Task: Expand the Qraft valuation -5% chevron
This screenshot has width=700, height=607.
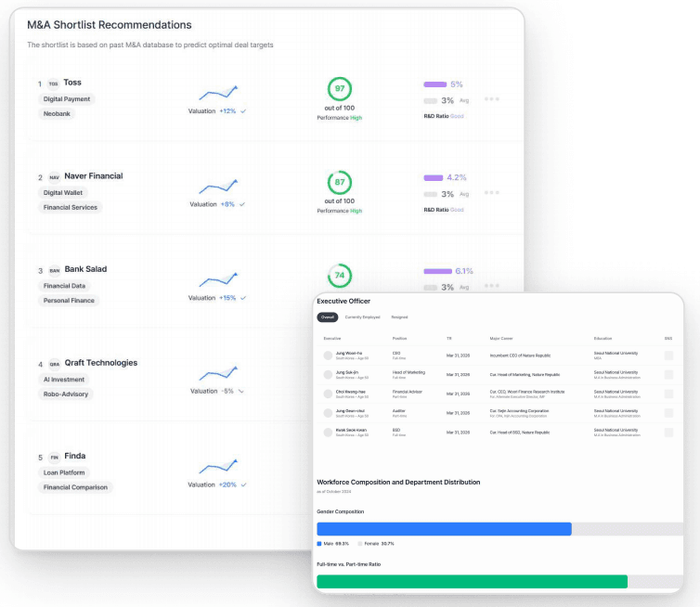Action: tap(241, 392)
